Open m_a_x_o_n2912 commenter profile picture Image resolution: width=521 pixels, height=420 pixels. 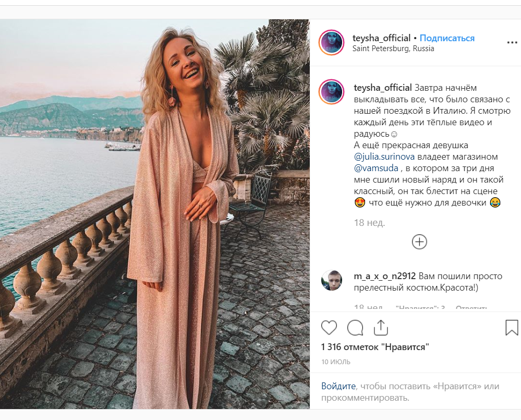click(x=332, y=281)
